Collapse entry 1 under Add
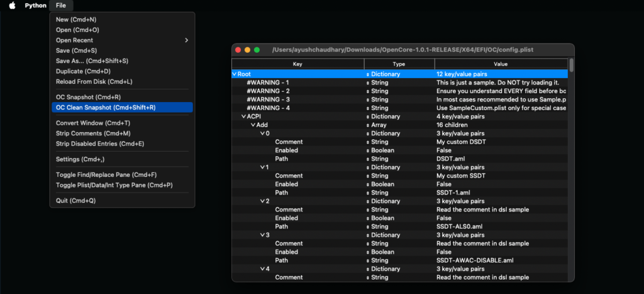Viewport: 644px width, 294px height. click(262, 167)
